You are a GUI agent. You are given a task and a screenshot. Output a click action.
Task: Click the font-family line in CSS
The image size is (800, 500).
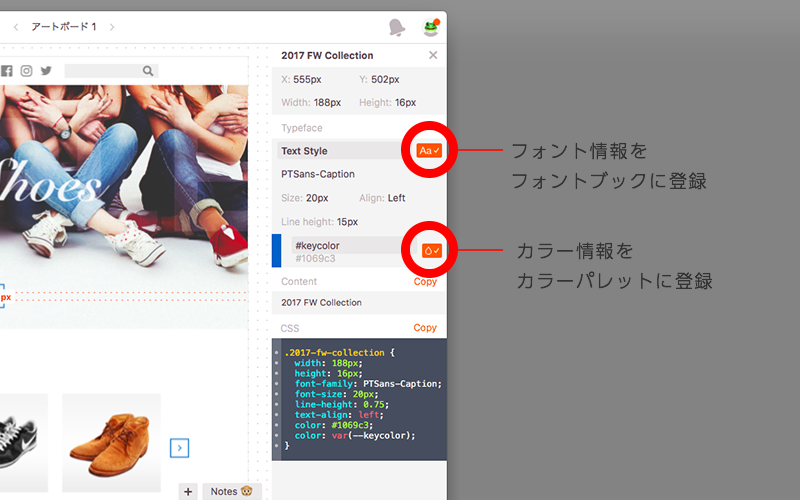coord(368,384)
